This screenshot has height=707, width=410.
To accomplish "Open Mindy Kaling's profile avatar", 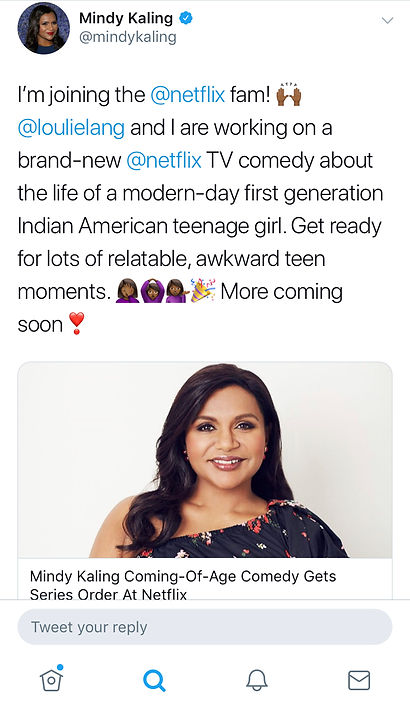I will [x=43, y=28].
